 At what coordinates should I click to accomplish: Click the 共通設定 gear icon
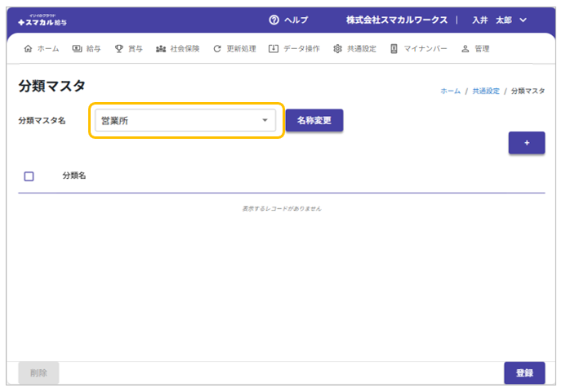pyautogui.click(x=337, y=49)
